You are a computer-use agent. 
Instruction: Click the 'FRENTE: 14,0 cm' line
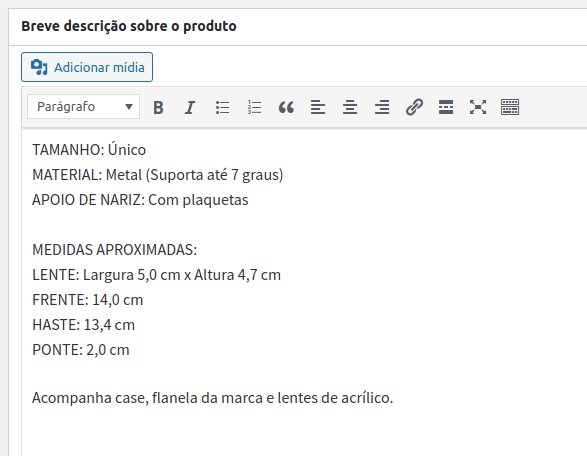coord(88,300)
